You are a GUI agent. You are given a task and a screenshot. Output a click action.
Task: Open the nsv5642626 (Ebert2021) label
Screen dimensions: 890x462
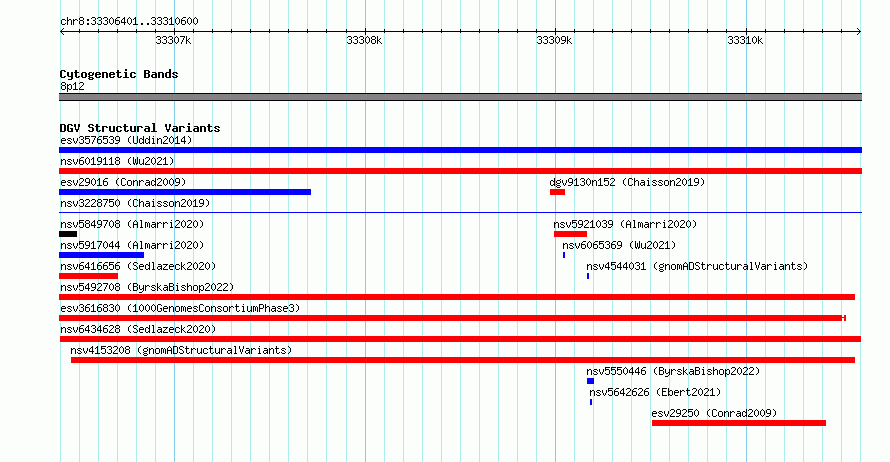(x=655, y=392)
